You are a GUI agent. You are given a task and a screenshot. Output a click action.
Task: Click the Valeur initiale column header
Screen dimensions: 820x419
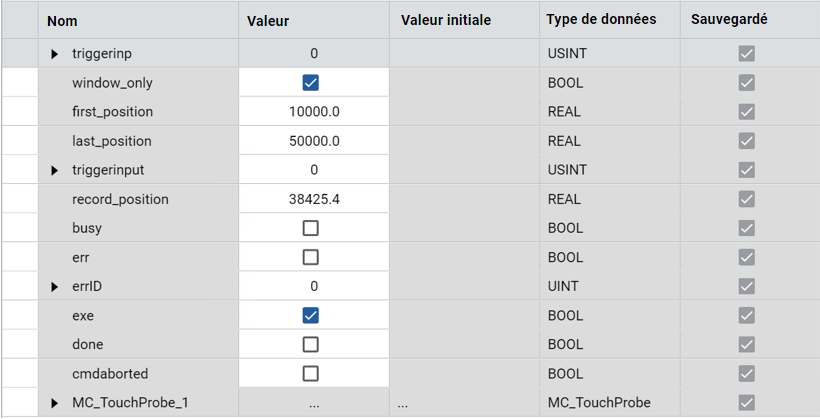pos(464,20)
